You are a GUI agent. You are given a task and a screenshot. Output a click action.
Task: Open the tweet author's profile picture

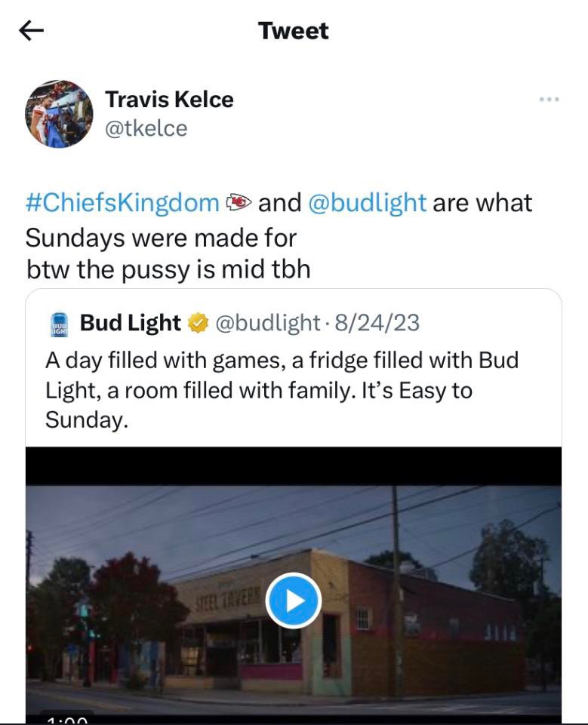click(59, 114)
